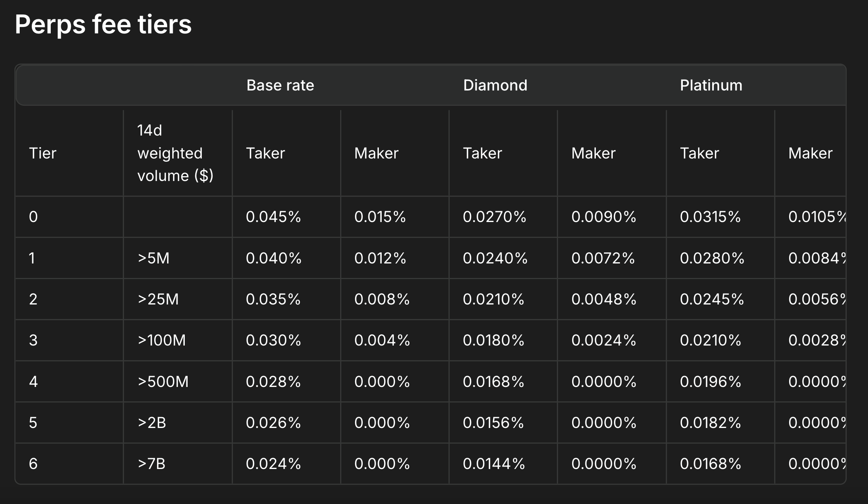Click the "Tier" column header

(43, 153)
